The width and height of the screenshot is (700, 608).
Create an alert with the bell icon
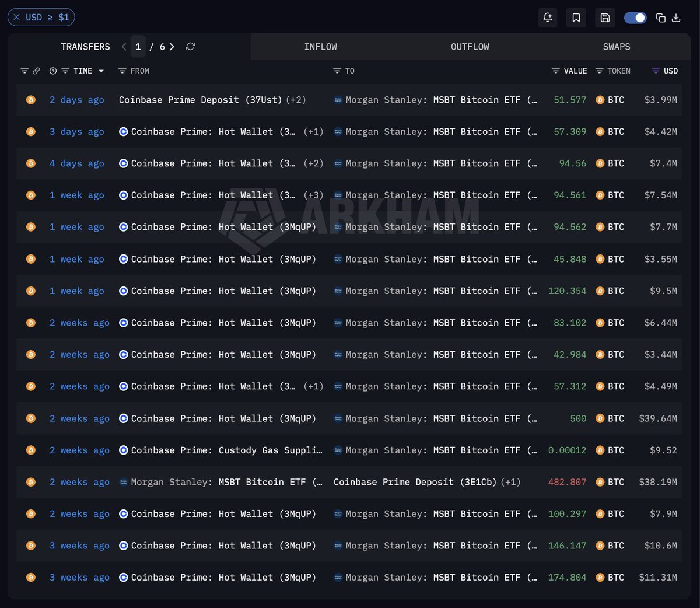pos(548,18)
